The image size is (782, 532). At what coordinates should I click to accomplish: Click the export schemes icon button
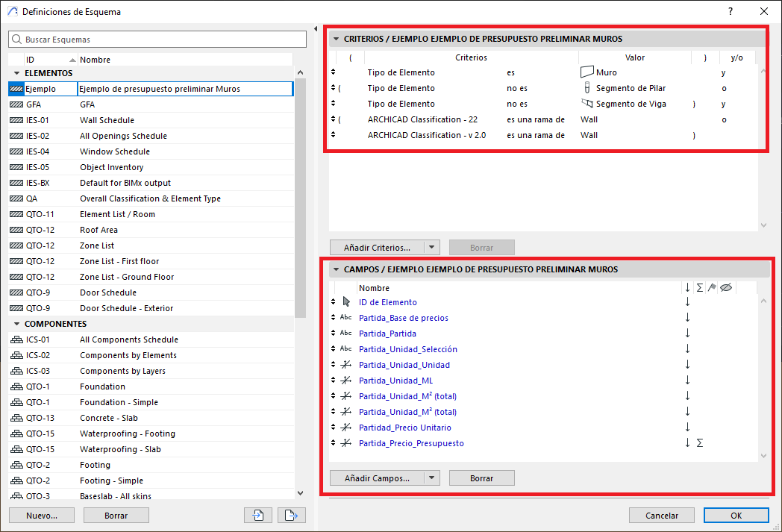292,515
